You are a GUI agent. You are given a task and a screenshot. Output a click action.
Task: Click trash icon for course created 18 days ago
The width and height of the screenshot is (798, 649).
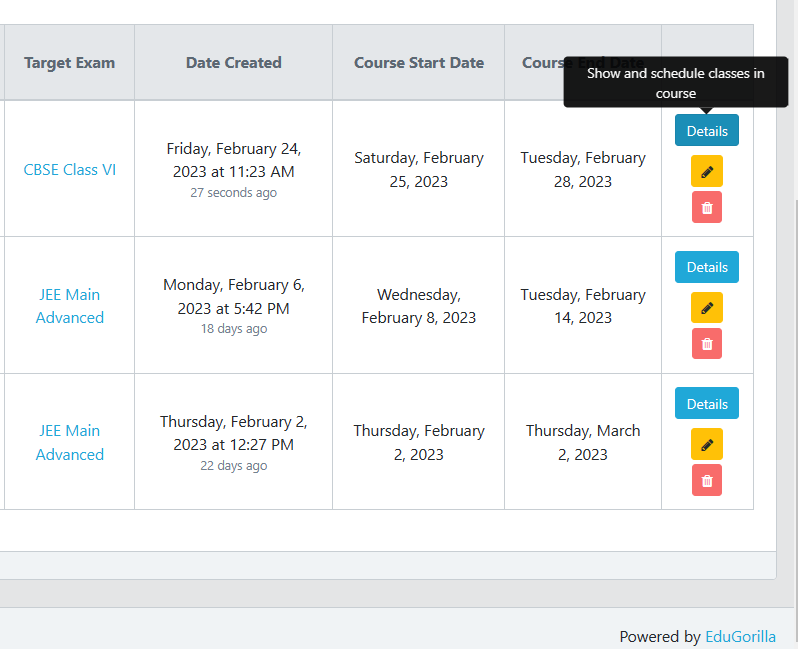coord(706,344)
